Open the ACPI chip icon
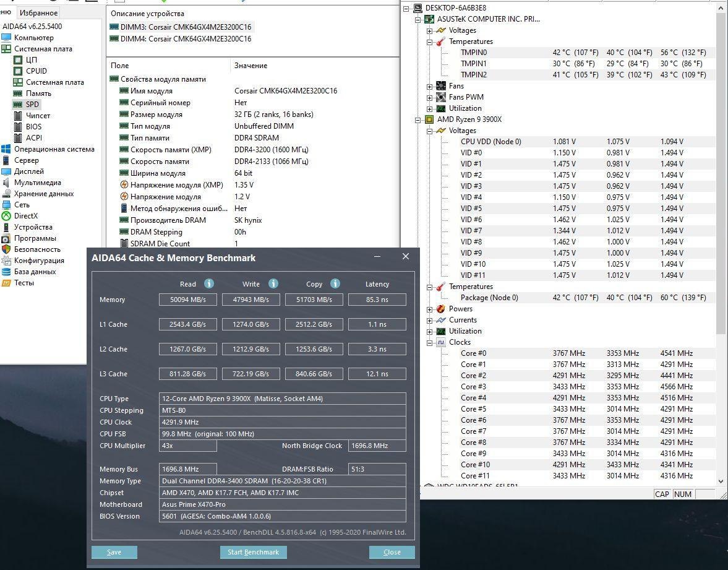This screenshot has width=728, height=570. point(18,138)
